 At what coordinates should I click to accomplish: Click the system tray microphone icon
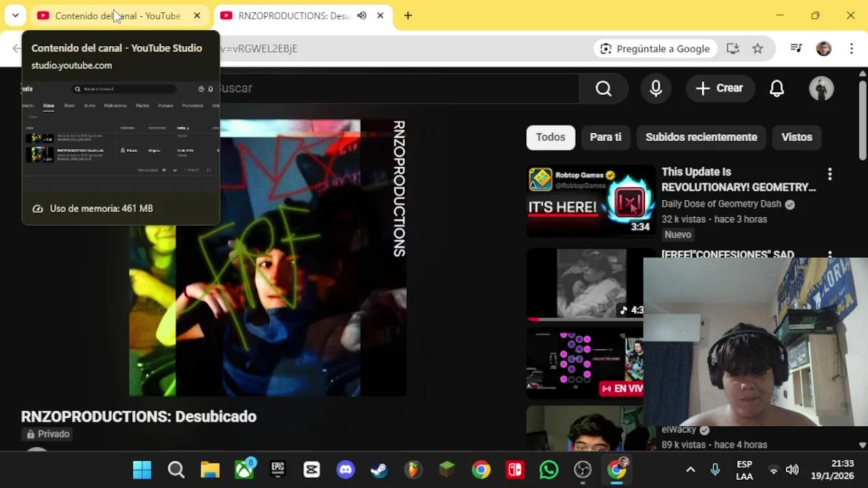tap(715, 470)
